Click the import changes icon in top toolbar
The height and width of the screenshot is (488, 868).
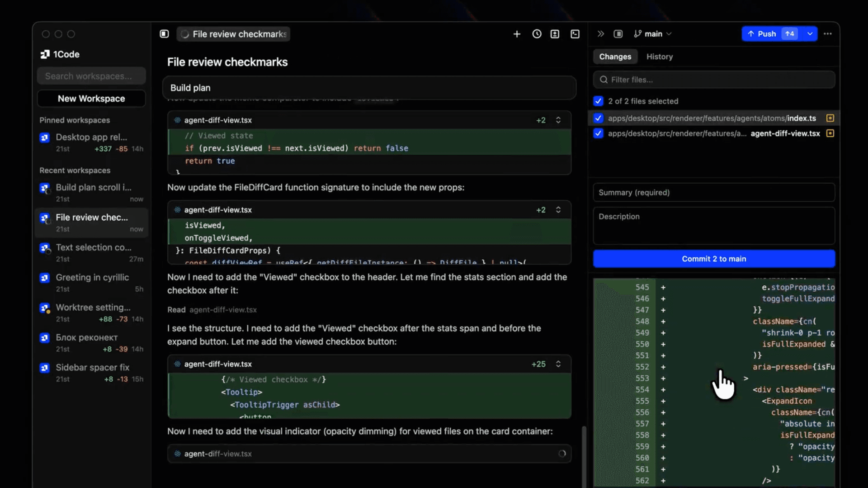[555, 33]
